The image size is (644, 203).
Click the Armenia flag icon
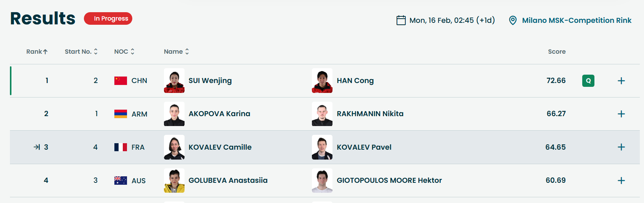click(120, 114)
